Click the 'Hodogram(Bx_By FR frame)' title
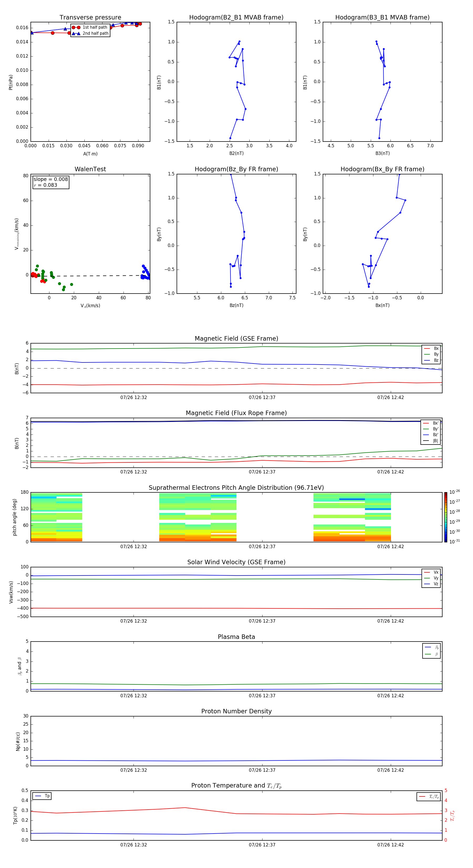This screenshot has width=473, height=868. [382, 169]
